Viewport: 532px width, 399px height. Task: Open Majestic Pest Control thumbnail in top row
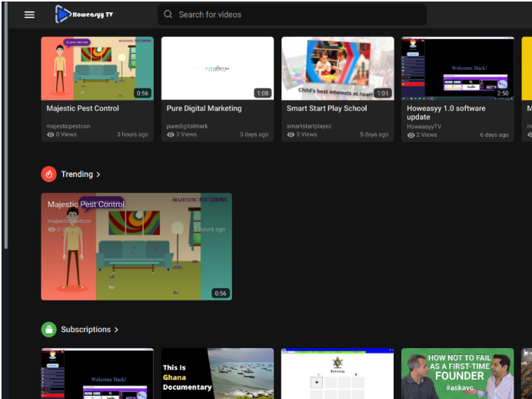97,68
